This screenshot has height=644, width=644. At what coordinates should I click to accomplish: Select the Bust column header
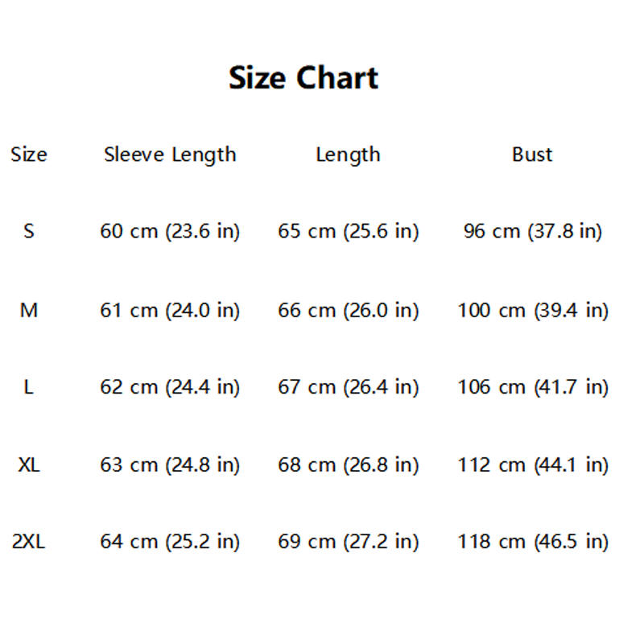pos(532,154)
